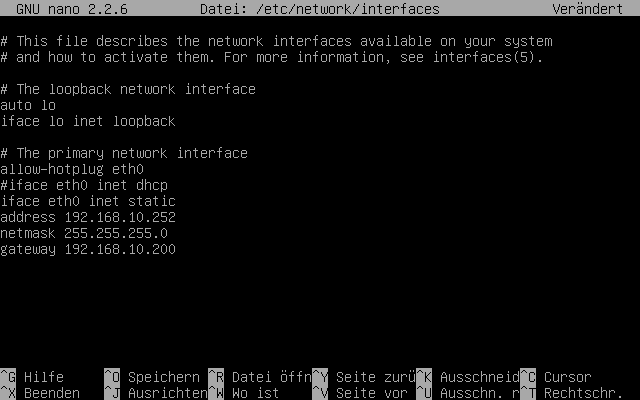Click the Datei: /etc/network/interfaces title

click(320, 9)
